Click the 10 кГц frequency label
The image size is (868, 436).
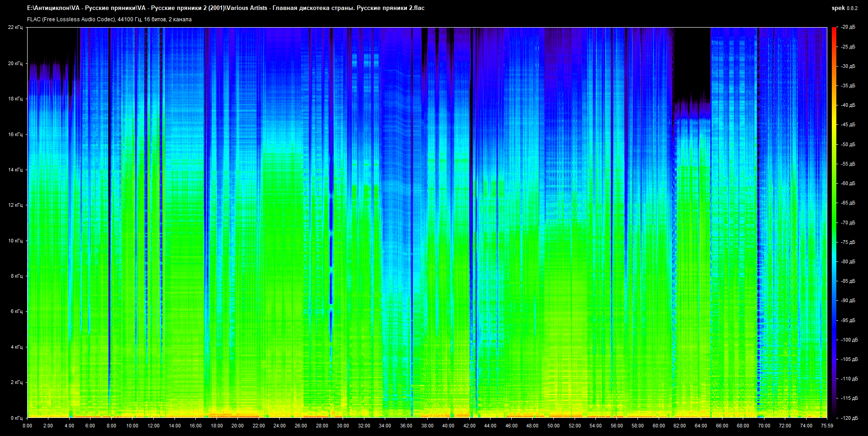tap(15, 241)
